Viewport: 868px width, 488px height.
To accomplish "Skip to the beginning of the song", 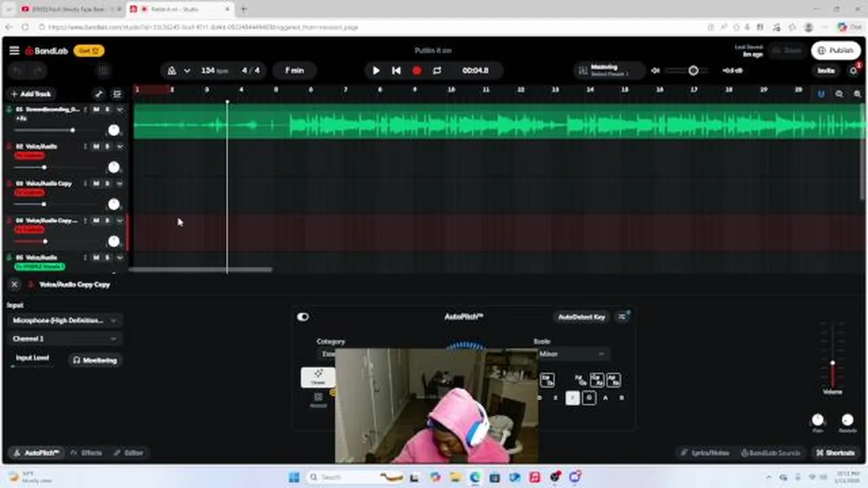I will click(396, 70).
